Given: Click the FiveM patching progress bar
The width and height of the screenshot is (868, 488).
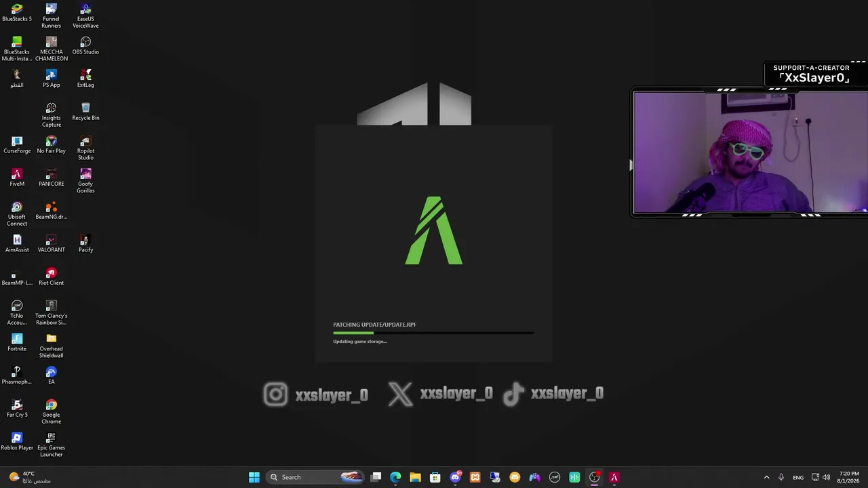Looking at the screenshot, I should [x=433, y=333].
